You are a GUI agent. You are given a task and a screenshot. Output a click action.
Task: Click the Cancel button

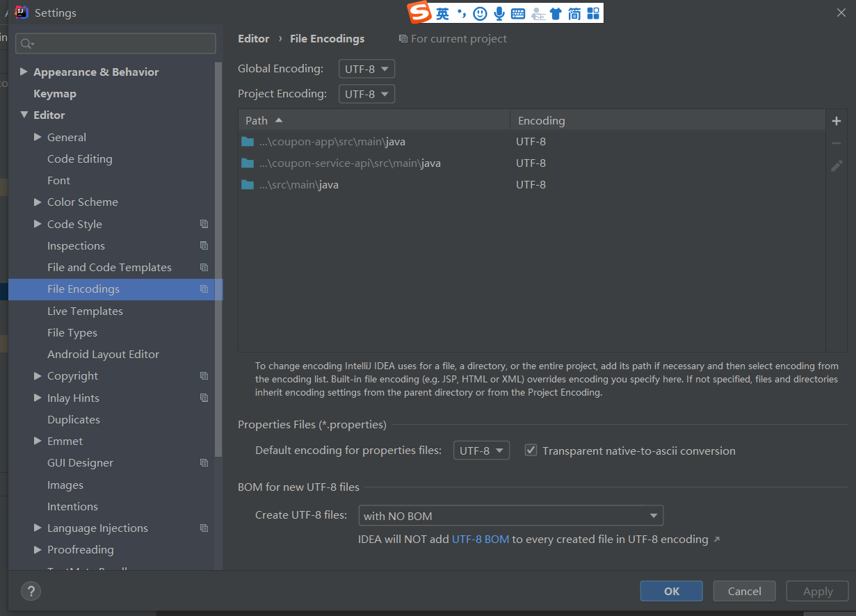745,591
